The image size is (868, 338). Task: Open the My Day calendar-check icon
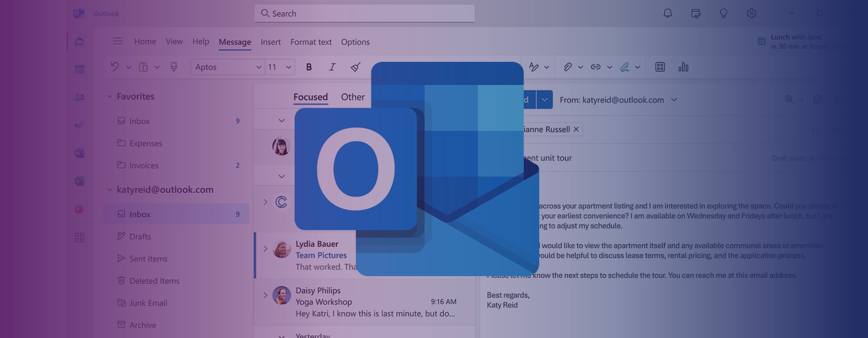click(x=696, y=13)
